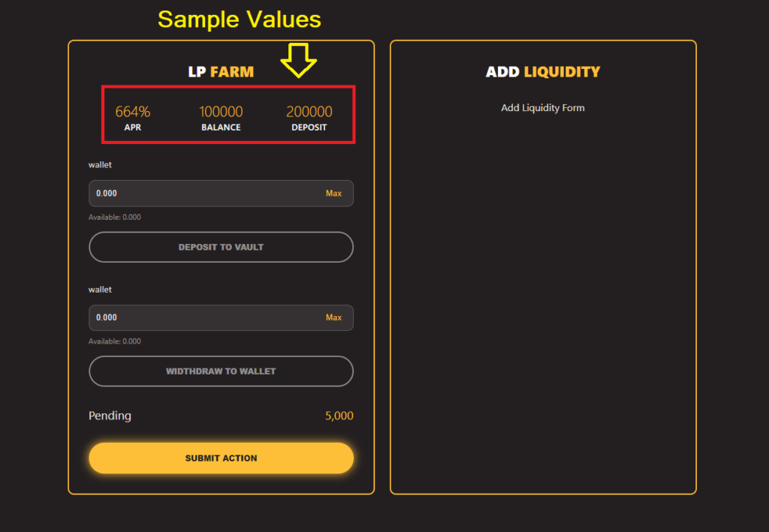Select the 664% APR value

(x=133, y=112)
